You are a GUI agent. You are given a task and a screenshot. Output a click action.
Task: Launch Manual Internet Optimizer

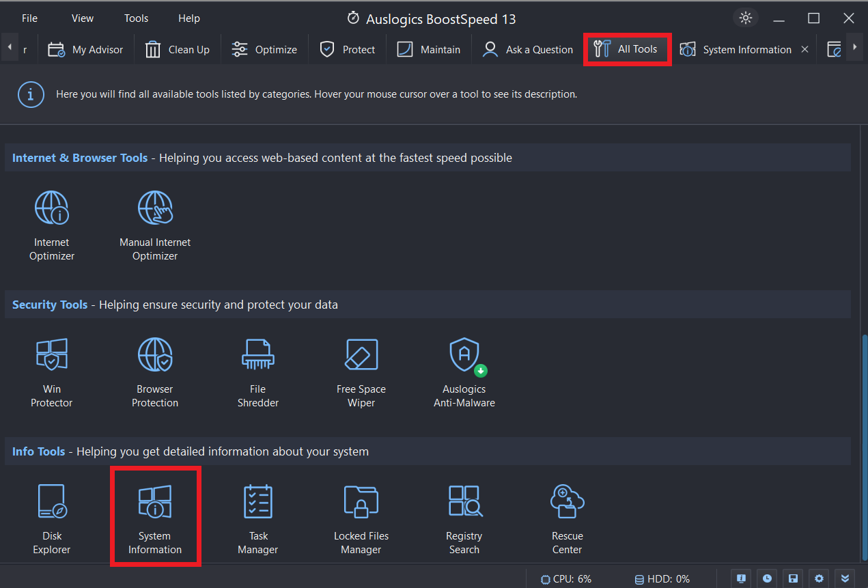[155, 226]
